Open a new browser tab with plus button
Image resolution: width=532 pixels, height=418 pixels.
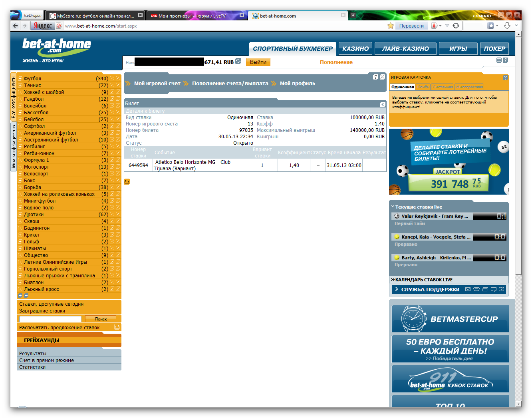pyautogui.click(x=353, y=15)
